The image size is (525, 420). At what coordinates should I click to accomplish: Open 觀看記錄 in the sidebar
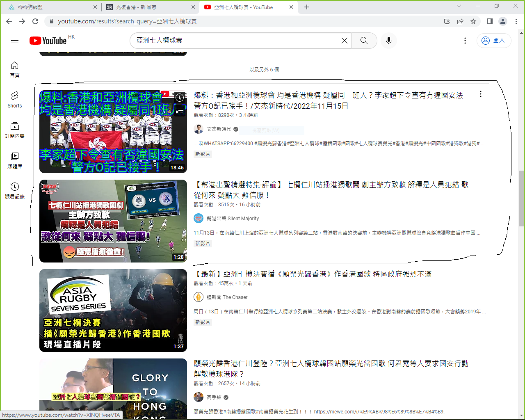15,191
